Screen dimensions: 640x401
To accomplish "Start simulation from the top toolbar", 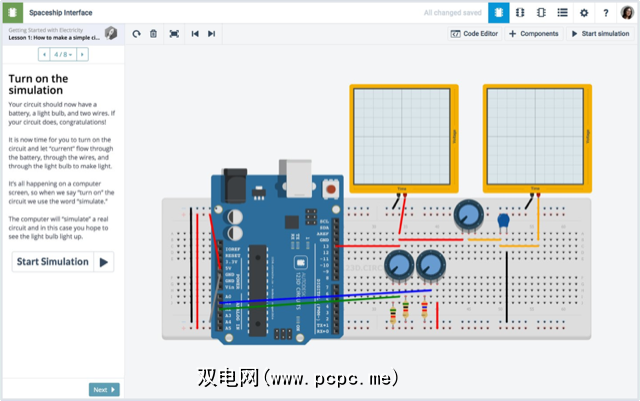I will coord(600,33).
